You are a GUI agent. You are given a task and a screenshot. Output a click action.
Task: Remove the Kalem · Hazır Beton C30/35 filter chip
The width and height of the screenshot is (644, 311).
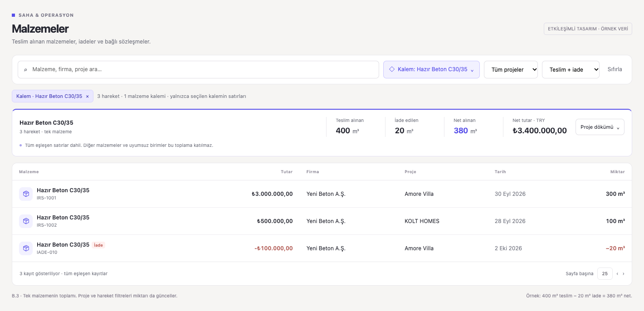point(88,96)
